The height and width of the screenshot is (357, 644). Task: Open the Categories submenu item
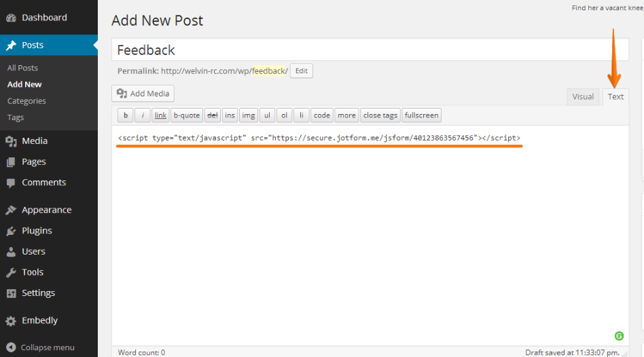point(26,101)
